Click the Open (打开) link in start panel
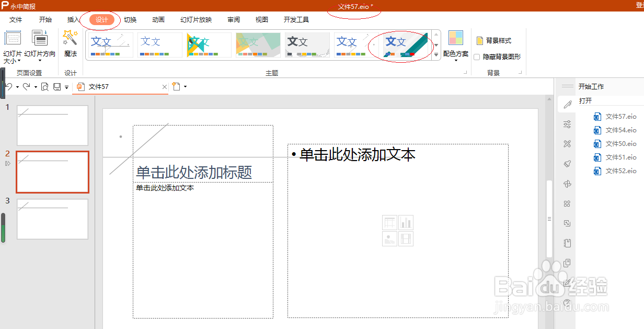 (x=586, y=100)
